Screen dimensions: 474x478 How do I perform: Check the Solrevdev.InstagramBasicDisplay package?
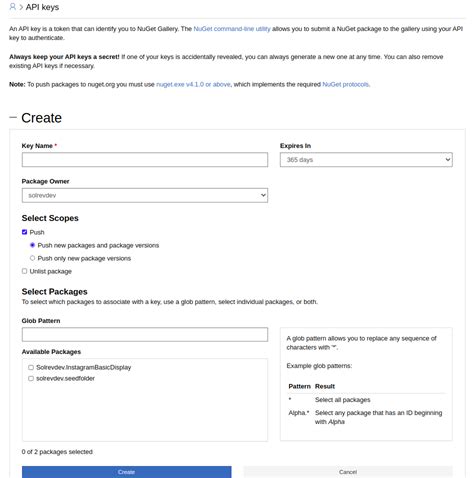31,367
